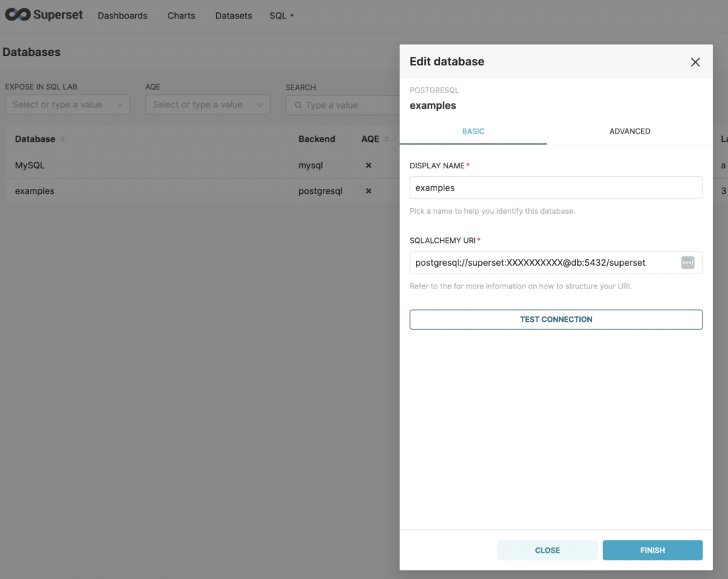Switch to the ADVANCED tab
This screenshot has width=728, height=579.
coord(630,131)
